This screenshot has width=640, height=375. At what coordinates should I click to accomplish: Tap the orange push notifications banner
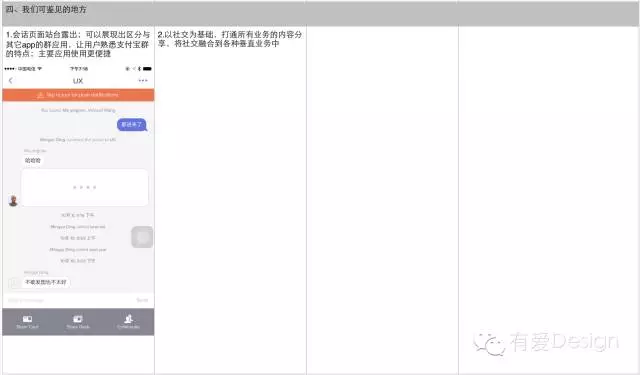[x=78, y=95]
